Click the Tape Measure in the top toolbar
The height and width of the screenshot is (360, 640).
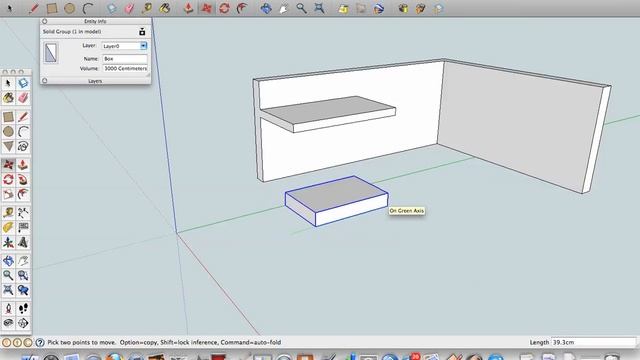click(x=147, y=8)
